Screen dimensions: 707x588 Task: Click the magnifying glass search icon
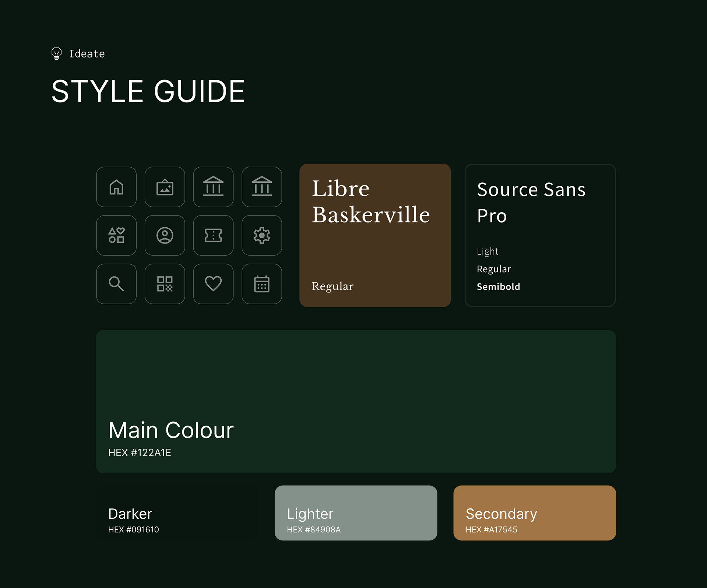click(116, 284)
